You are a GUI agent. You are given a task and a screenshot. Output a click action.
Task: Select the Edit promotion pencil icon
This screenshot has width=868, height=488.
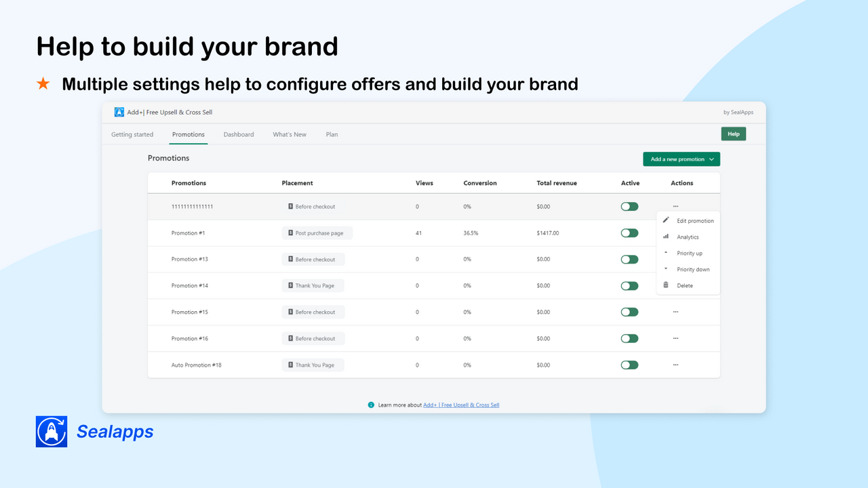(665, 220)
